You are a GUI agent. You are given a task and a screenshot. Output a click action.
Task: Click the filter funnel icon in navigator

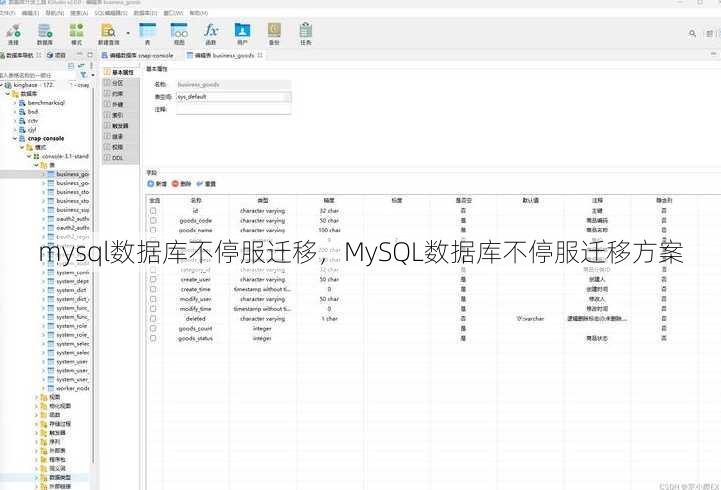[x=83, y=74]
